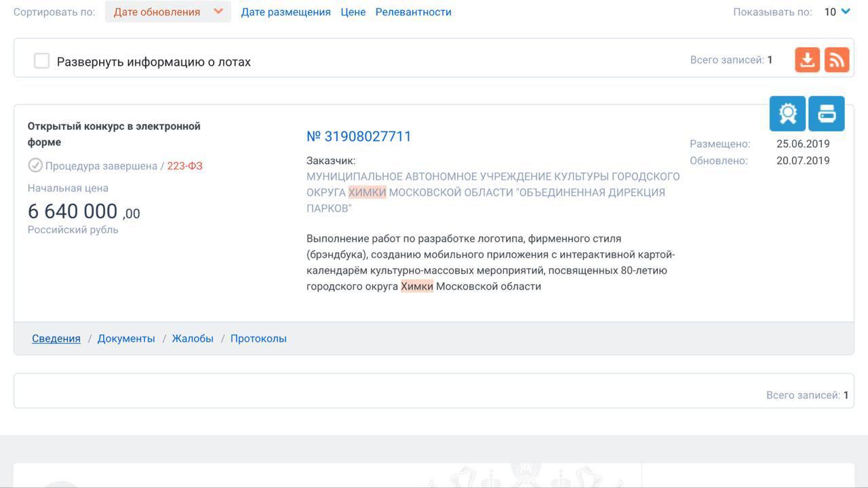Screen dimensions: 868x488
Task: Open the orange RSS feed icon
Action: pos(837,60)
